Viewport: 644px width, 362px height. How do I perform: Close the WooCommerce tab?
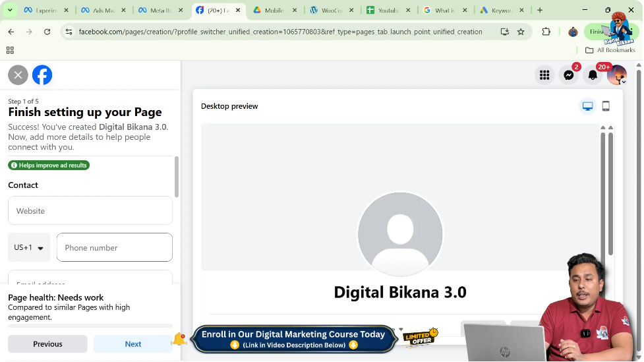tap(351, 11)
